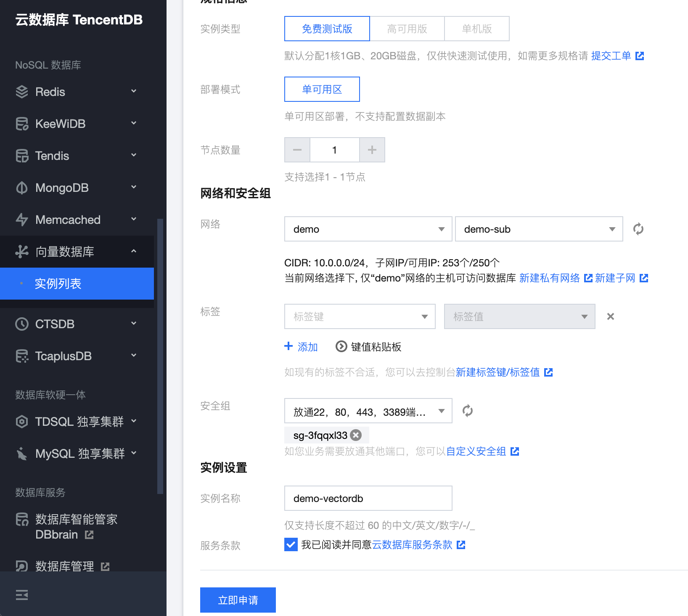The width and height of the screenshot is (688, 616).
Task: Click the MongoDB leaf icon
Action: 22,188
